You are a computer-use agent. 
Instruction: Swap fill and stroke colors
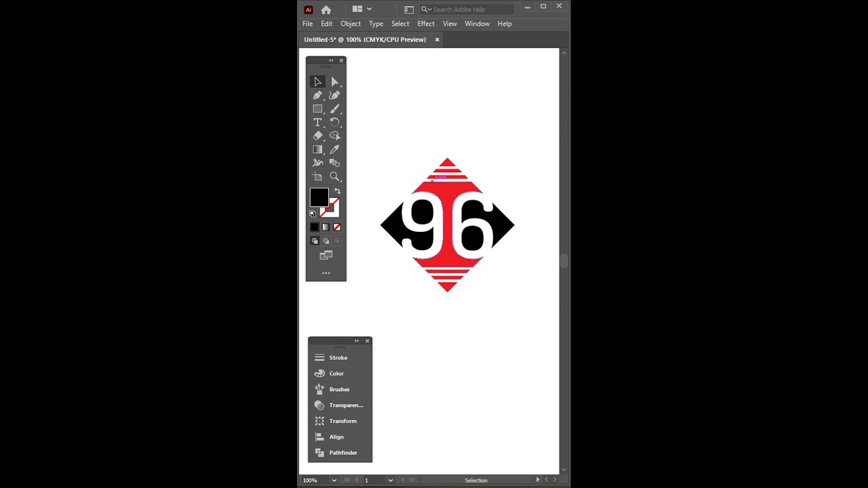coord(337,191)
